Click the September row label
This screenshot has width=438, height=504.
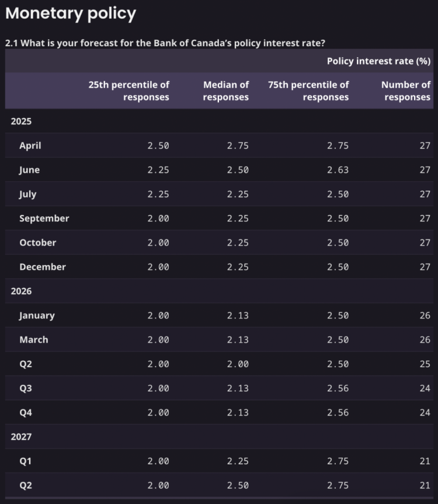(44, 218)
